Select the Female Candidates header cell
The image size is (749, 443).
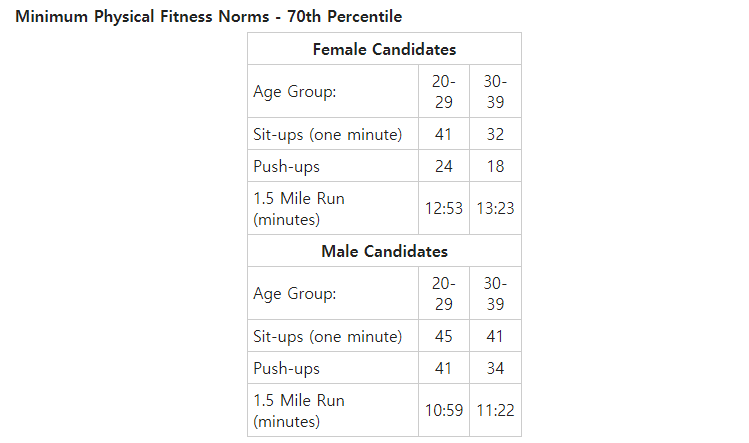pyautogui.click(x=384, y=49)
